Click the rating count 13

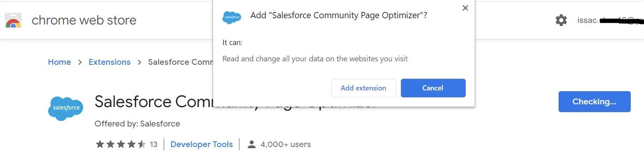[154, 144]
